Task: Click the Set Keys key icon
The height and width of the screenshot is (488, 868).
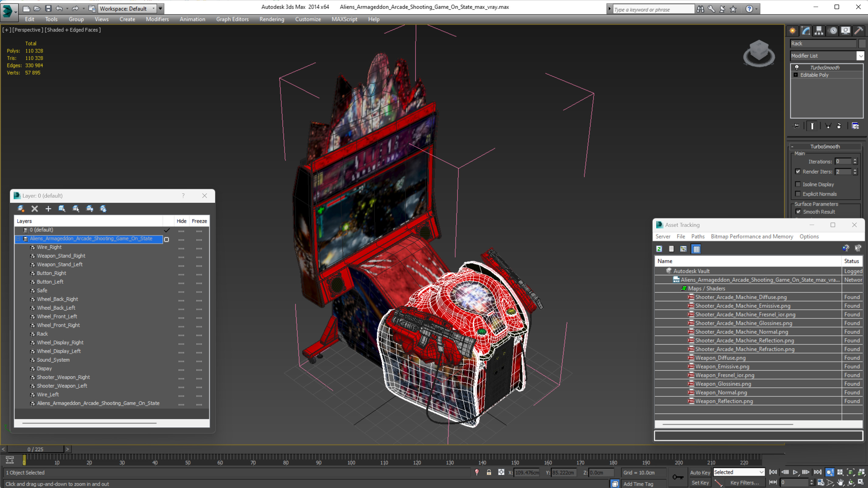Action: coord(678,477)
